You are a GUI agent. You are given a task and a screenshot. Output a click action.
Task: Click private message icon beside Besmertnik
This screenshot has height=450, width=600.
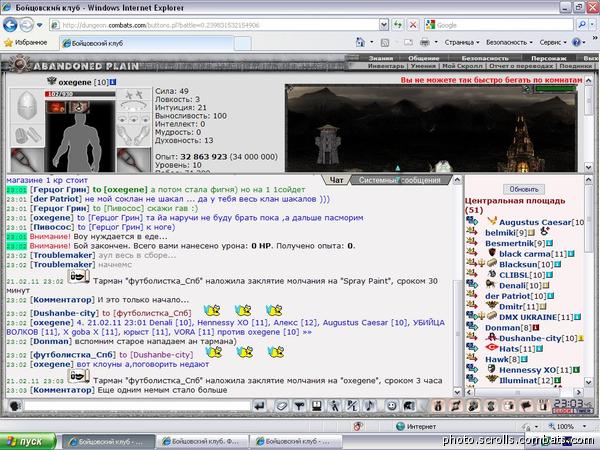(x=471, y=241)
